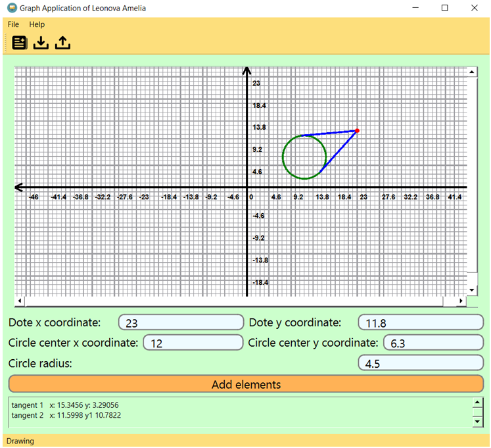This screenshot has height=448, width=491.
Task: Close the Graph Application window
Action: click(x=475, y=8)
